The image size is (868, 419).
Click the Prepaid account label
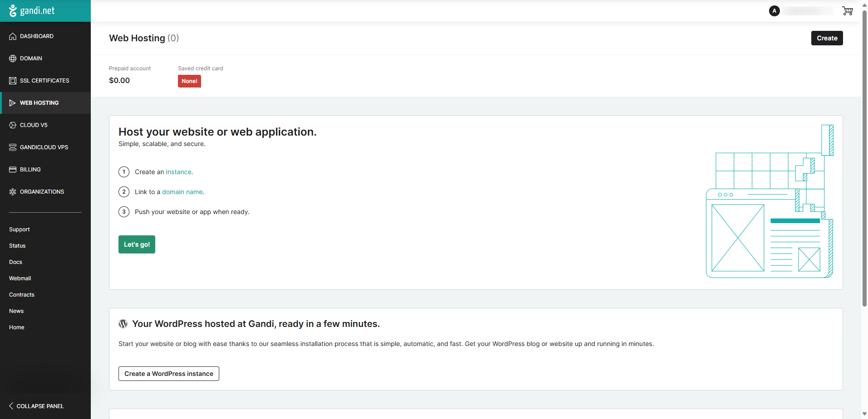[130, 68]
